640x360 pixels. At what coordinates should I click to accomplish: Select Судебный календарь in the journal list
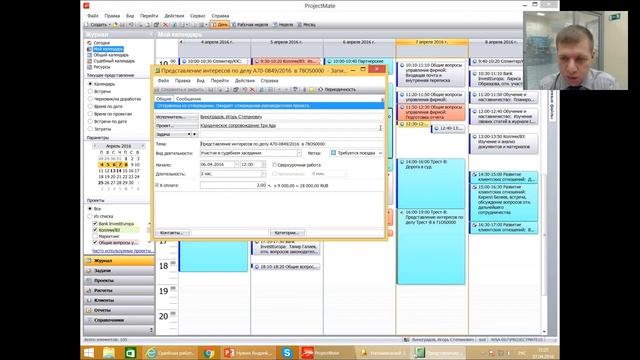(114, 61)
